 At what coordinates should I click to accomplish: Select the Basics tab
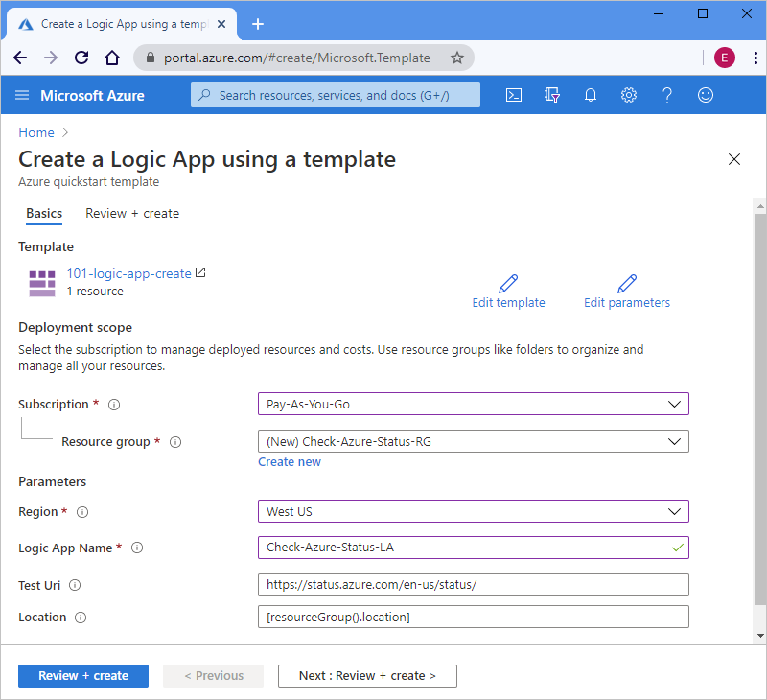click(44, 213)
